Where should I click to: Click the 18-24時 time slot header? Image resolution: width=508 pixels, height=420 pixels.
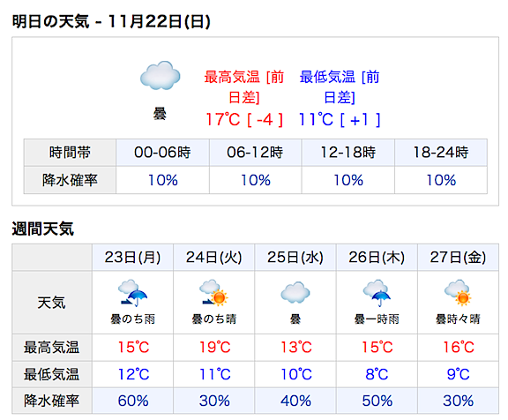pos(441,153)
